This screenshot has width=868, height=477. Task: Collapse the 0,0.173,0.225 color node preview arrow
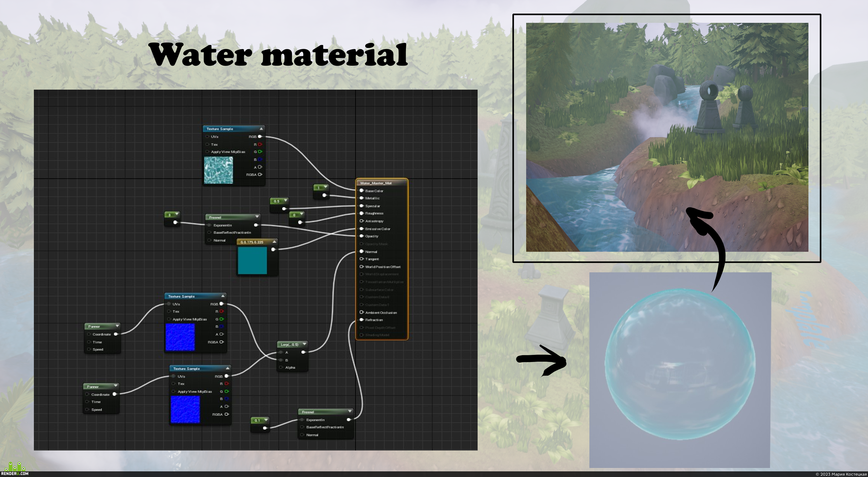(274, 242)
